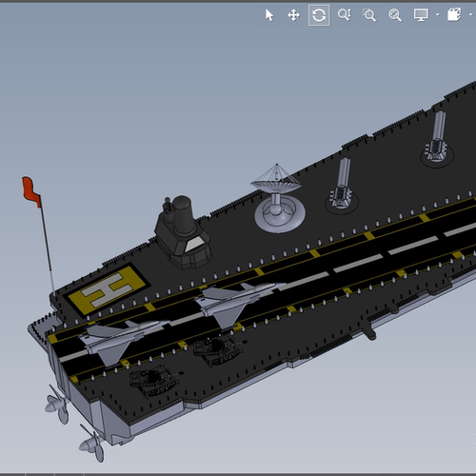Select the radar dish on deck
The height and width of the screenshot is (476, 476).
[x=278, y=199]
